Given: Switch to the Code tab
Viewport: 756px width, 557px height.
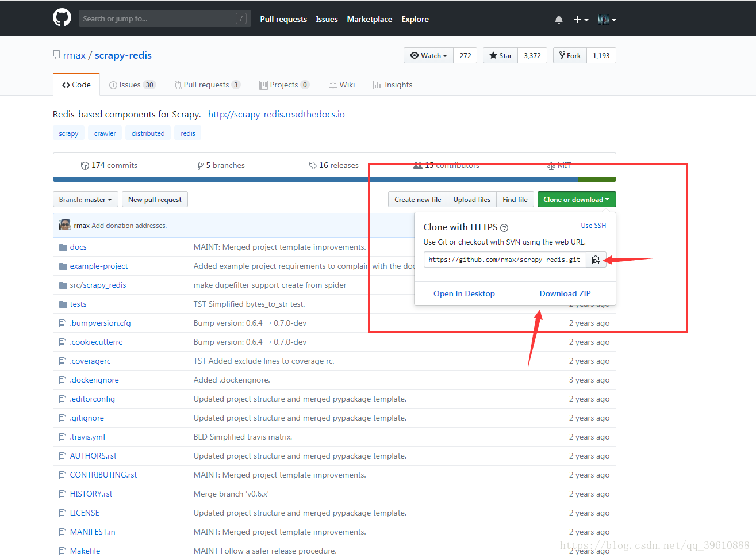Looking at the screenshot, I should point(76,85).
